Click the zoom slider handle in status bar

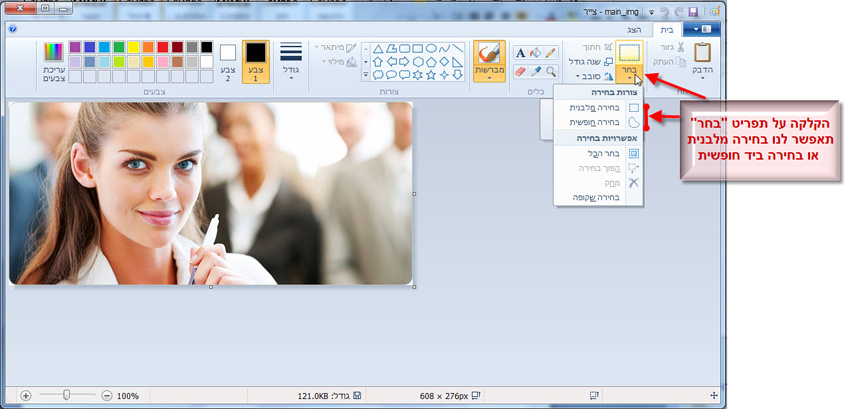point(66,395)
